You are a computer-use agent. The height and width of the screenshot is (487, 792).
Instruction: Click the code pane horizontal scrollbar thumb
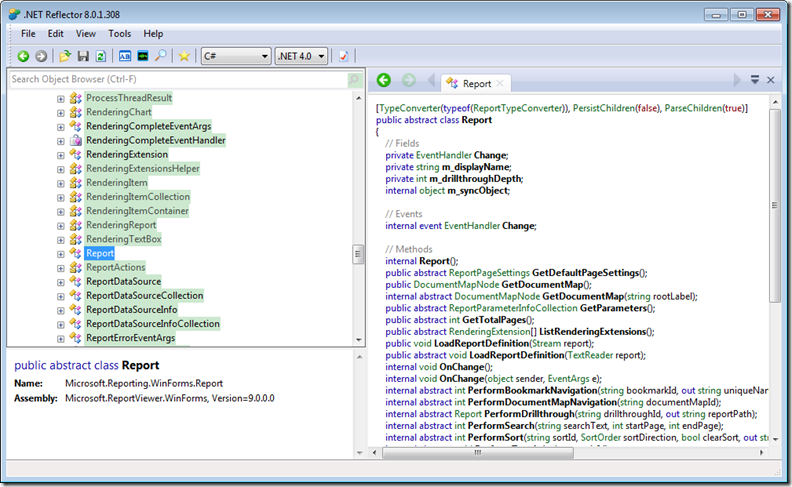pyautogui.click(x=478, y=453)
